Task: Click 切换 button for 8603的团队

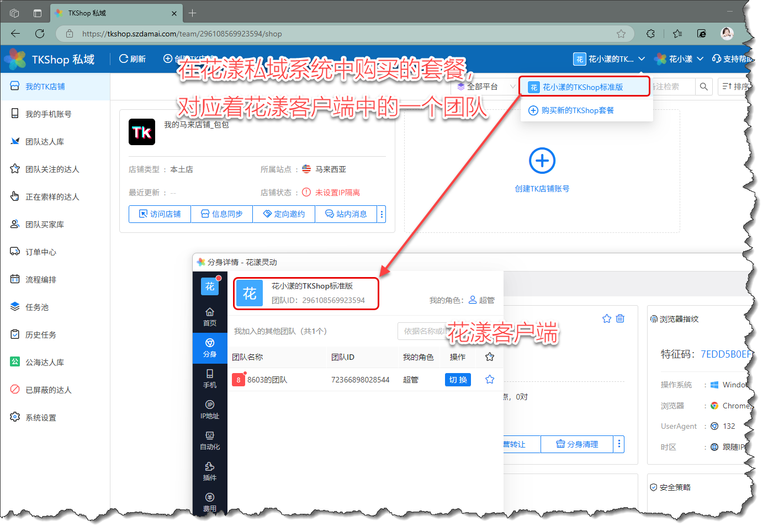Action: 458,380
